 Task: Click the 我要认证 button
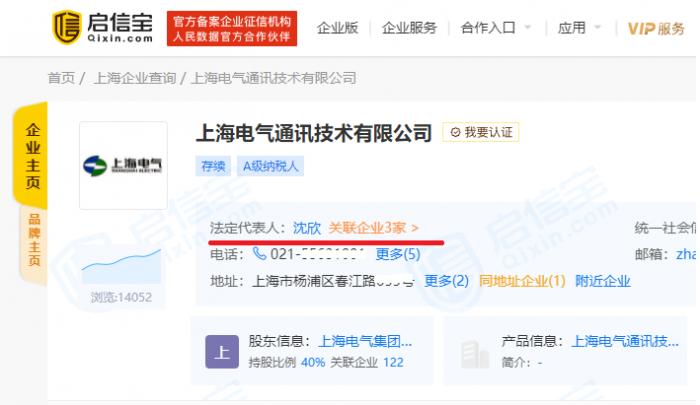coord(481,132)
